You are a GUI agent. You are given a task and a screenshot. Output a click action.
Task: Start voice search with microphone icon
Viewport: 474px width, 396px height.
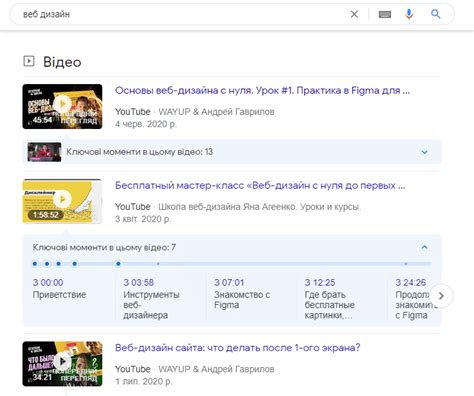coord(409,14)
